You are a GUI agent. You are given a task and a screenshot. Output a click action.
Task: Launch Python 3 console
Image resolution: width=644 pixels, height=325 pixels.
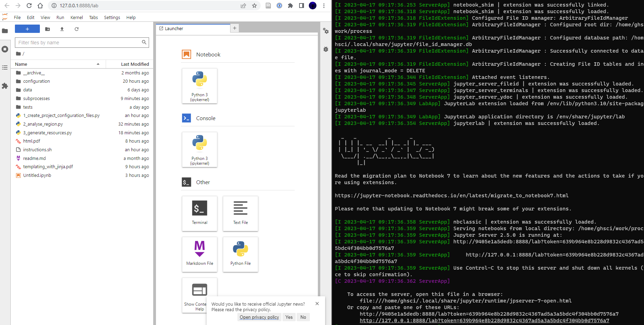click(x=200, y=150)
